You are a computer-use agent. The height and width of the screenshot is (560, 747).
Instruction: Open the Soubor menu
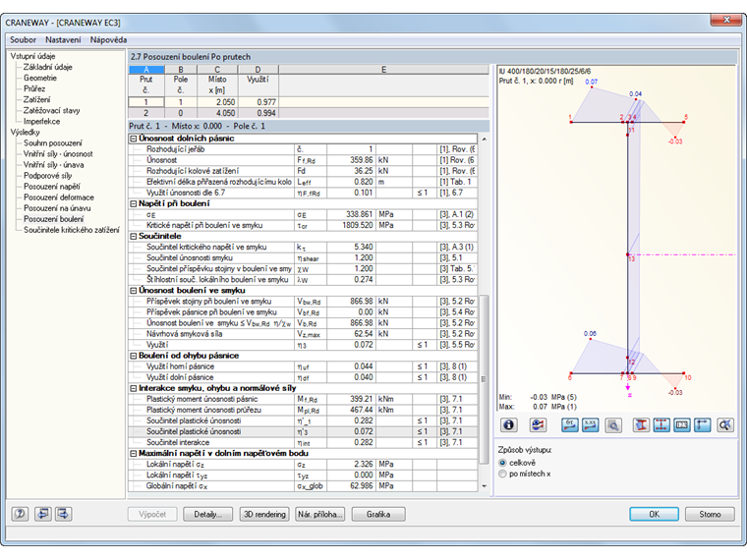[x=24, y=40]
